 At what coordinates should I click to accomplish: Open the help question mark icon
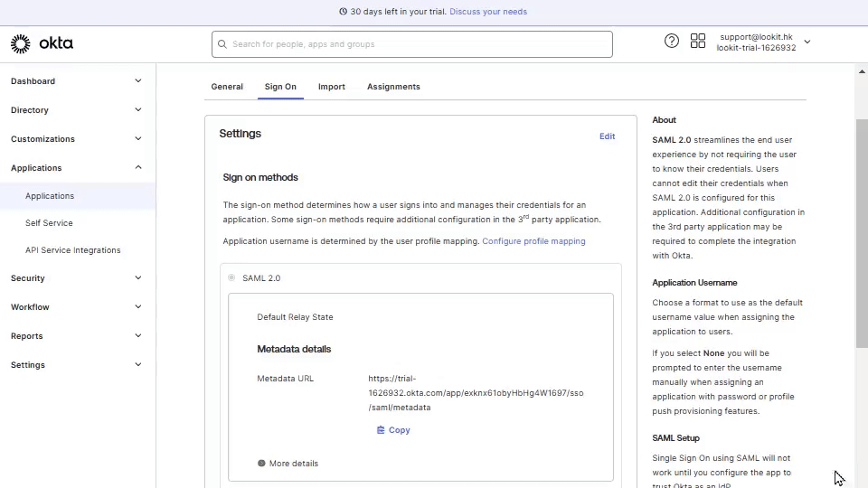point(671,41)
